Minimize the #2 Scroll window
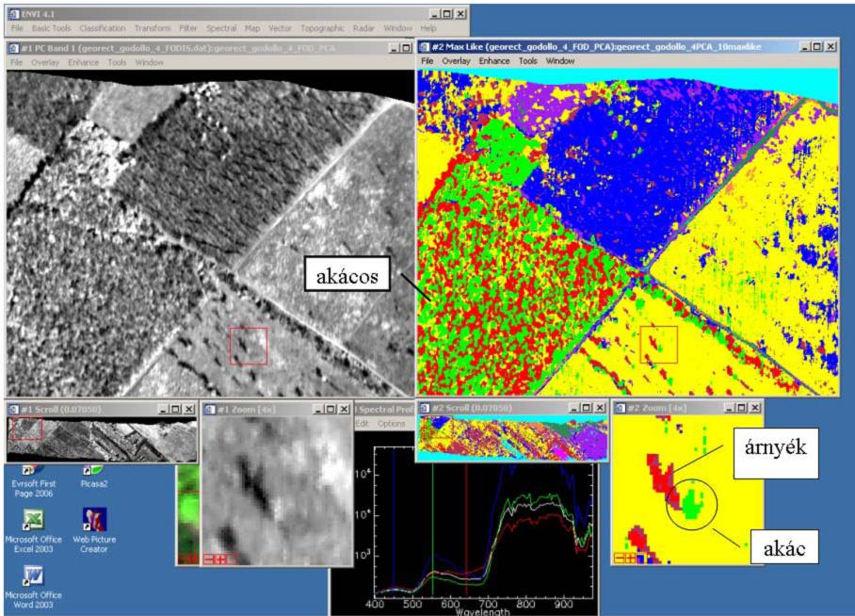Viewport: 855px width, 616px height. tap(574, 408)
